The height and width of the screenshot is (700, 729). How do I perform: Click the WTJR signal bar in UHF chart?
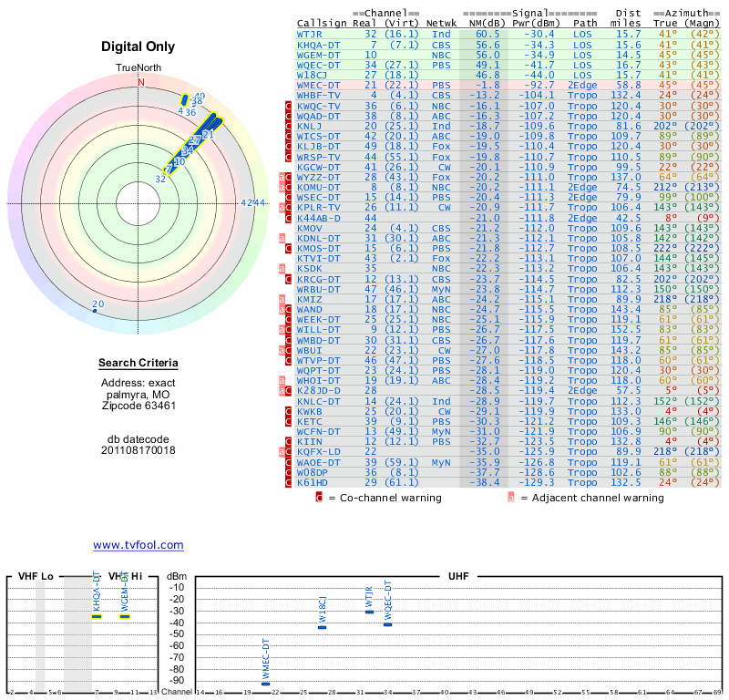point(370,612)
